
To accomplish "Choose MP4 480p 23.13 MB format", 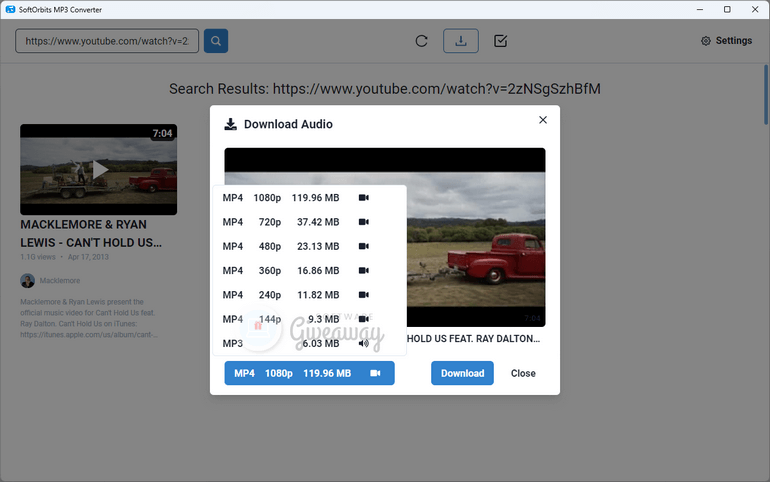I will 309,246.
